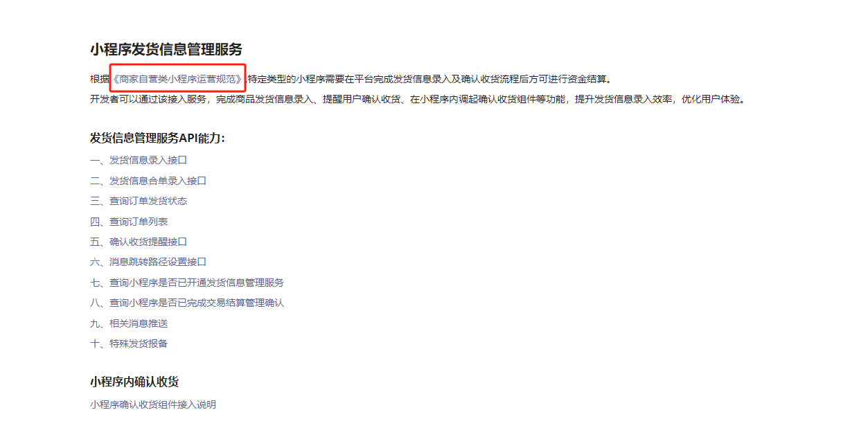This screenshot has width=868, height=428.
Task: Open 小程序确认收货组件接入说明 link
Action: click(x=153, y=404)
